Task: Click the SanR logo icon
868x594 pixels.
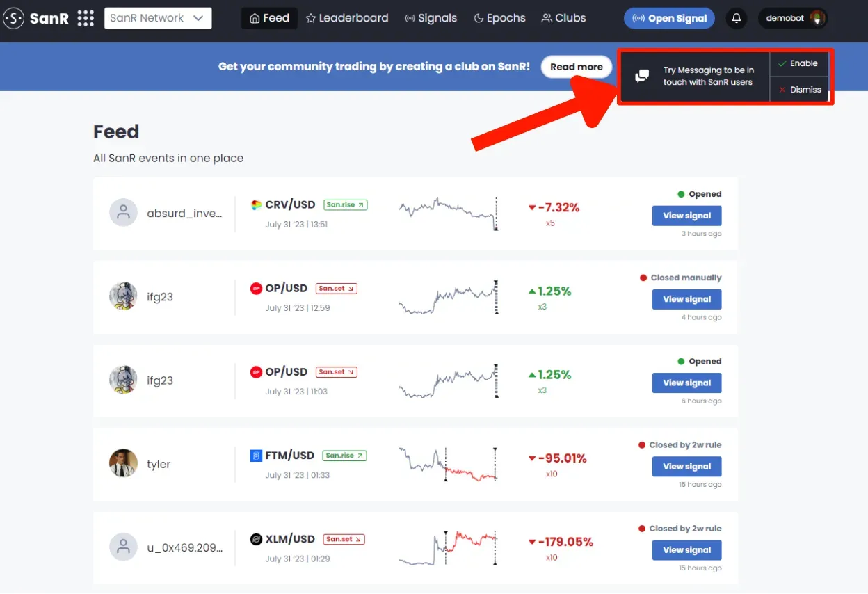Action: pos(14,18)
